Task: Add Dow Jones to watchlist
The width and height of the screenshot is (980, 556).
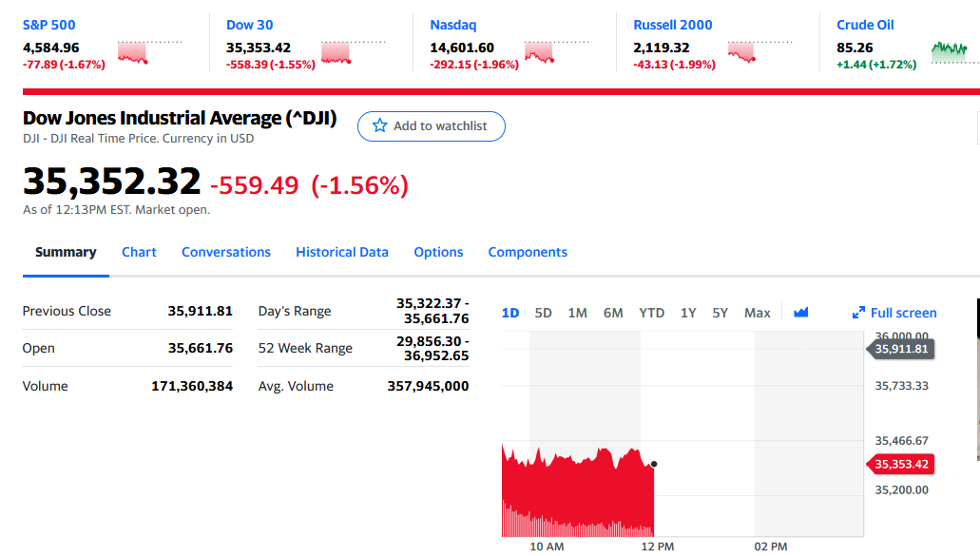Action: [432, 126]
